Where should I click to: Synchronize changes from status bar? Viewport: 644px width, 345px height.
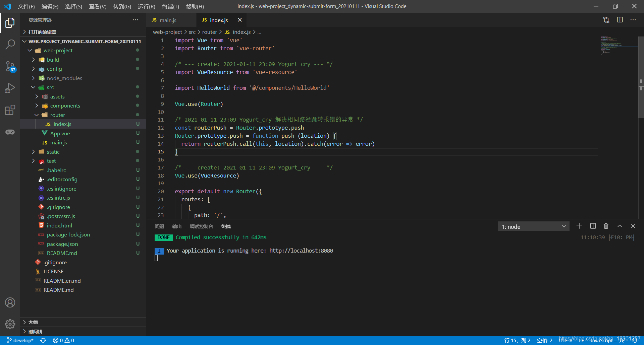(43, 340)
